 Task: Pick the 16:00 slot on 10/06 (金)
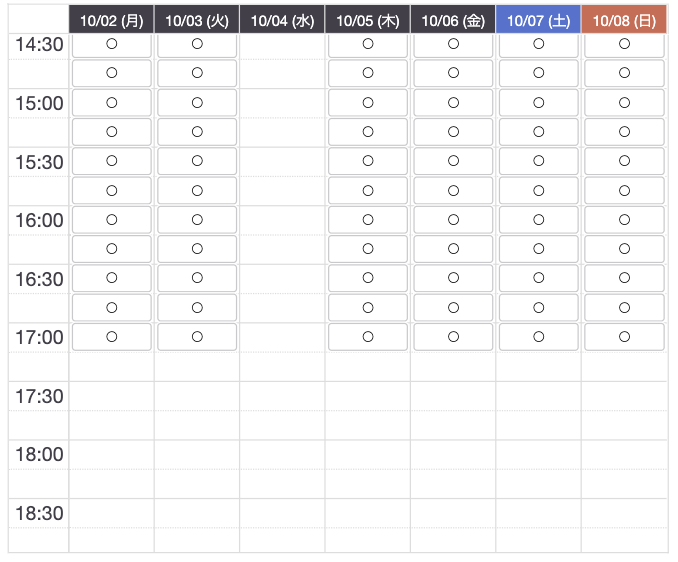click(x=453, y=220)
